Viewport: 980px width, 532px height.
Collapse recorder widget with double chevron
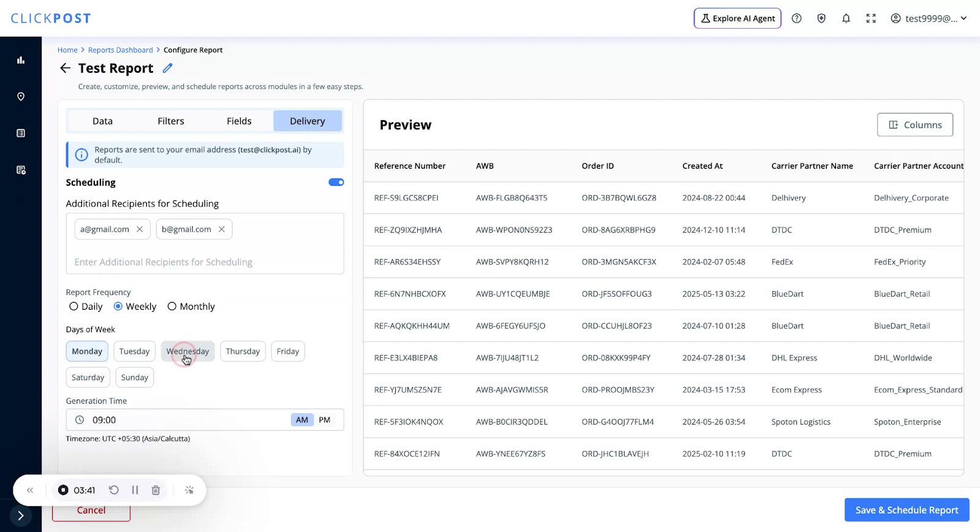click(x=30, y=490)
